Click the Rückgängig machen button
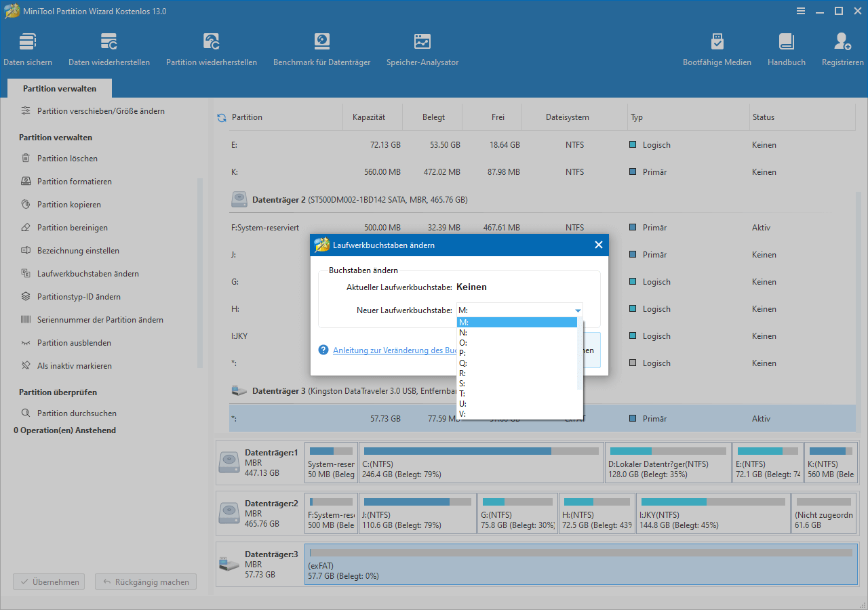The height and width of the screenshot is (610, 868). point(145,582)
